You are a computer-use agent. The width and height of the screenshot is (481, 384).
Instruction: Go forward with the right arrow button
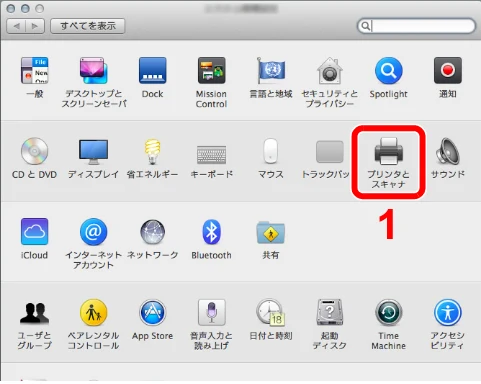pyautogui.click(x=35, y=26)
